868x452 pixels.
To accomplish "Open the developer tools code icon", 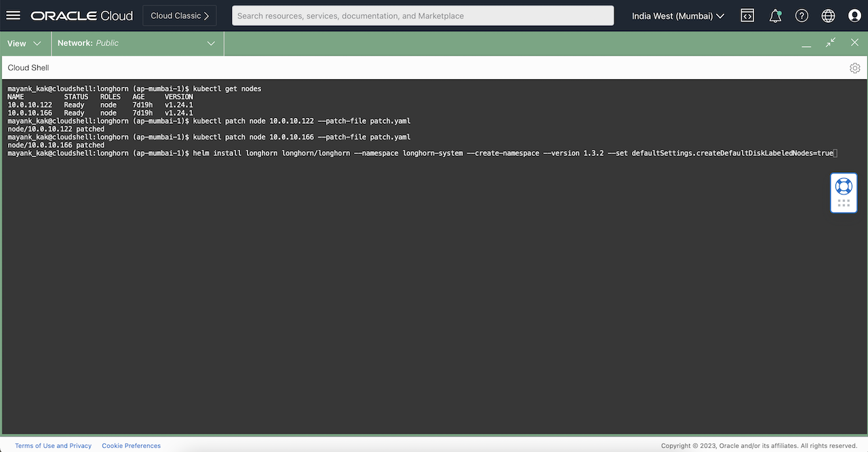I will coord(747,16).
